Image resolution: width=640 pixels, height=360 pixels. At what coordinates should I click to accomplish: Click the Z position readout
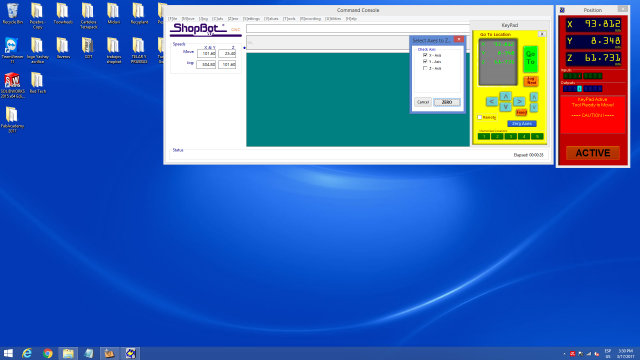coord(593,58)
